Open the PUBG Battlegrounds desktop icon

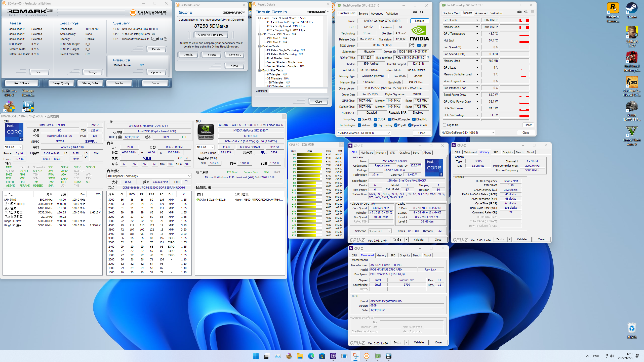[632, 111]
